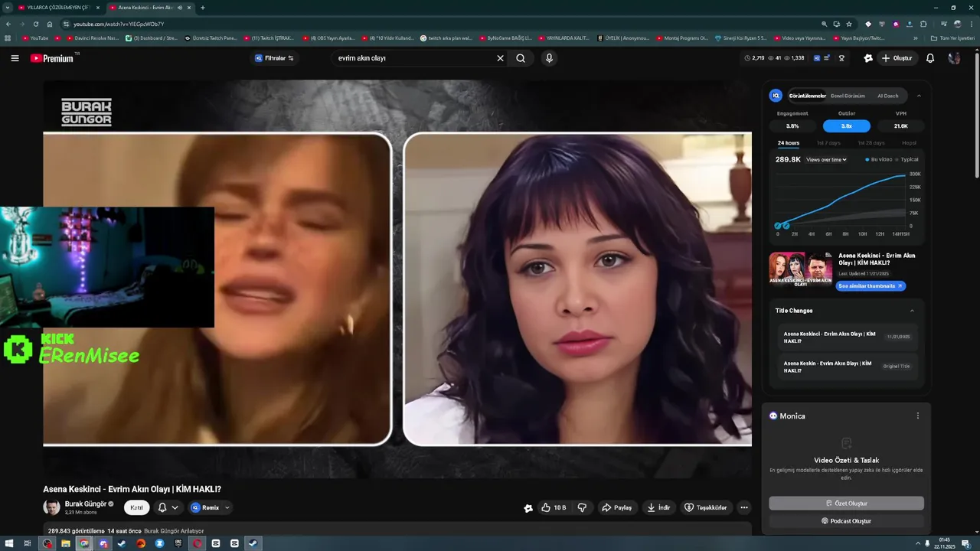Clear the search box with X icon

[500, 58]
